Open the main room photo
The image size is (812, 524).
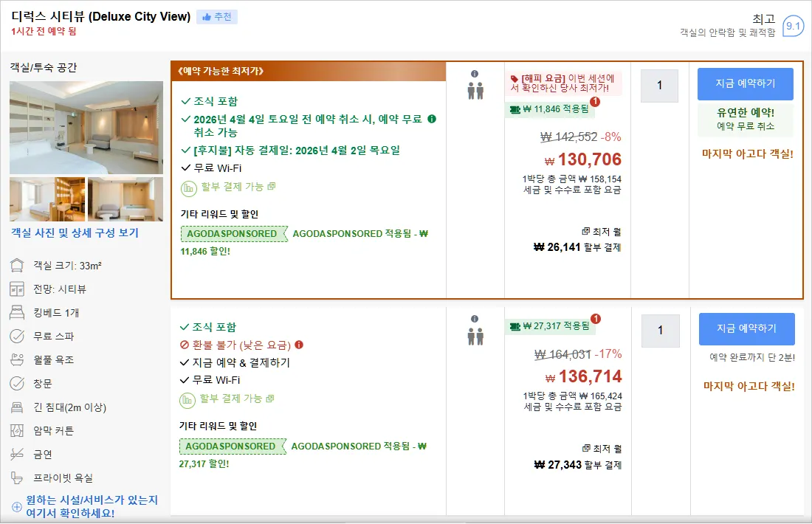coord(86,128)
